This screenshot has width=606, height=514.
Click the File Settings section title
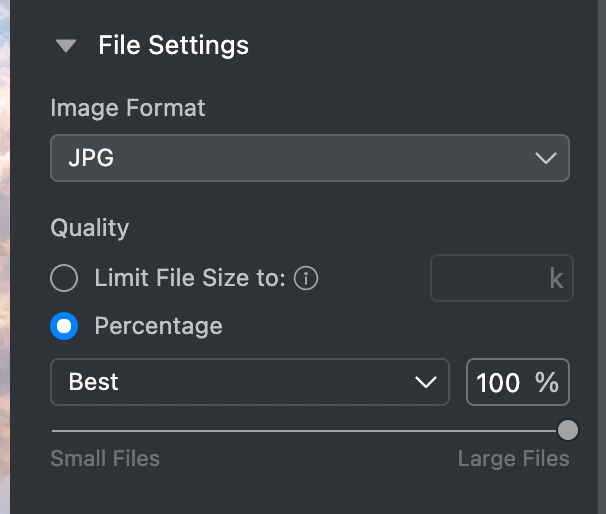[173, 46]
